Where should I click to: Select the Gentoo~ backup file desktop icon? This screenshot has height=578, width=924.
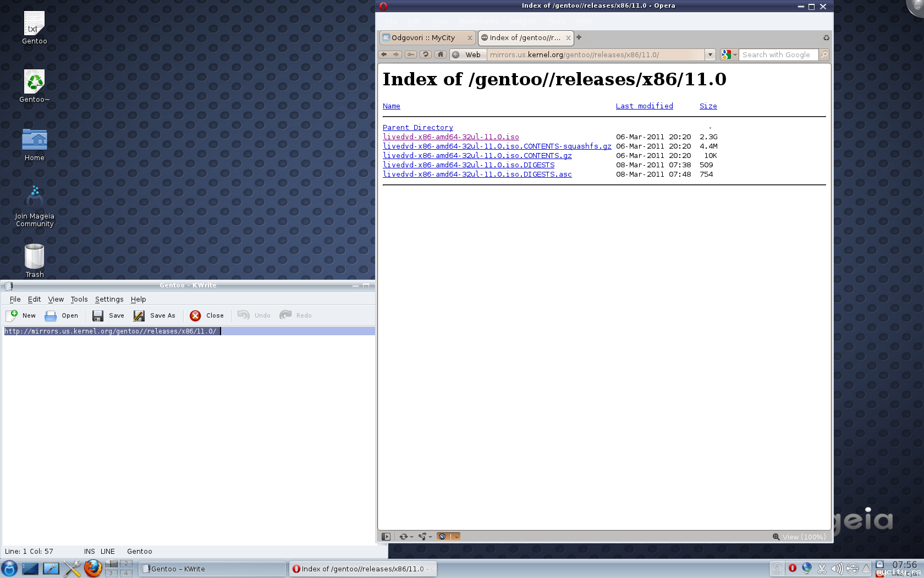click(x=34, y=86)
